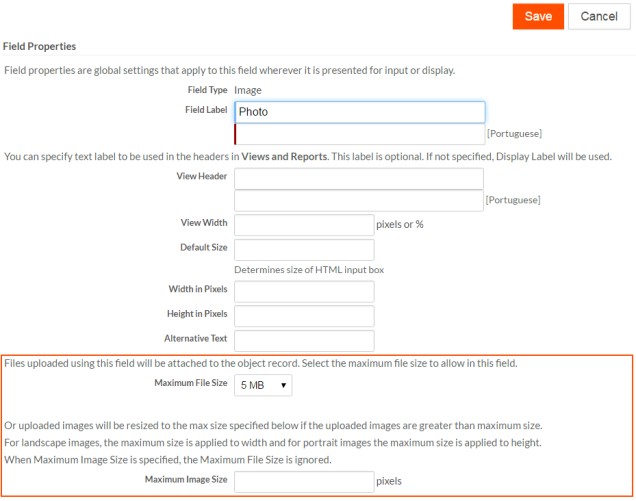
Task: Focus the Default Size text box
Action: [x=304, y=249]
